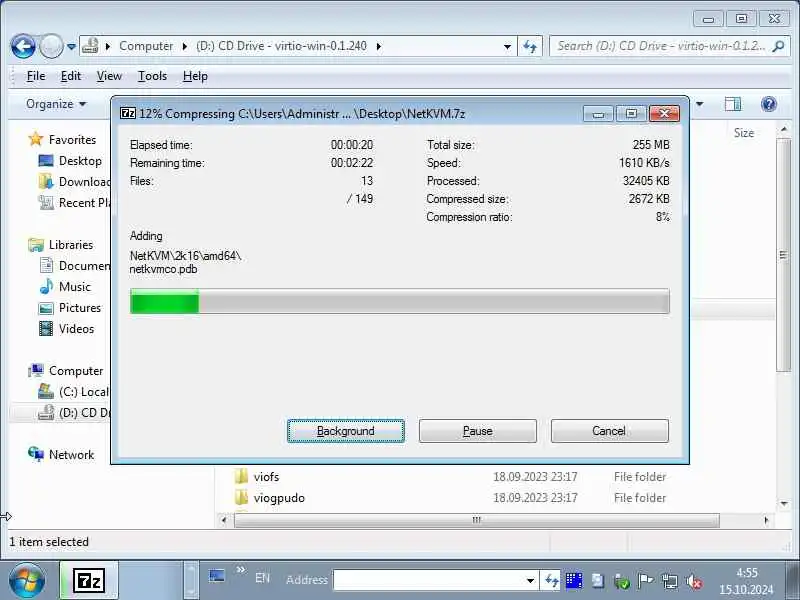Minimize the 7-Zip compressing dialog
This screenshot has width=800, height=600.
598,114
